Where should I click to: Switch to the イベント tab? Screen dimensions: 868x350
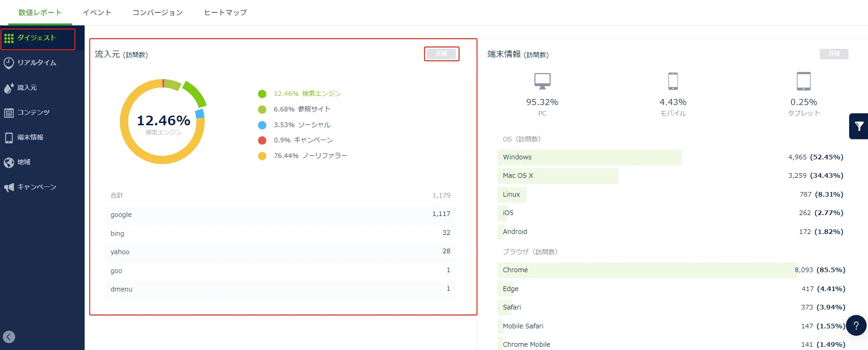tap(97, 12)
